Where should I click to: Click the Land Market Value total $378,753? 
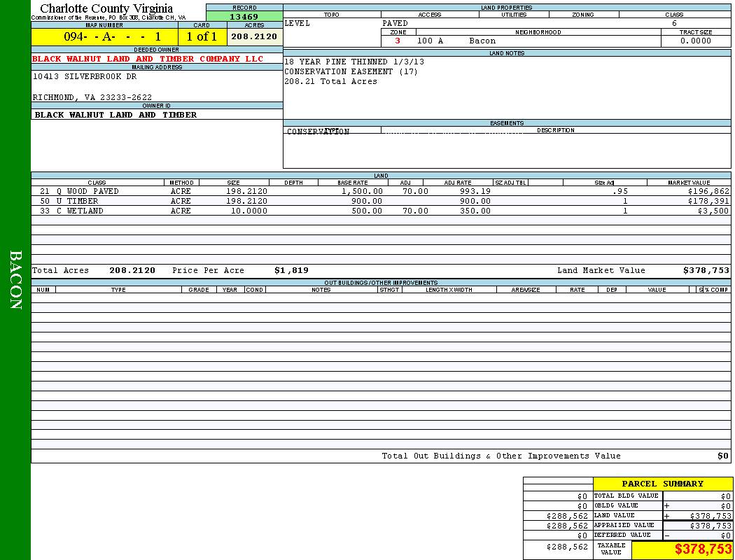tap(706, 270)
